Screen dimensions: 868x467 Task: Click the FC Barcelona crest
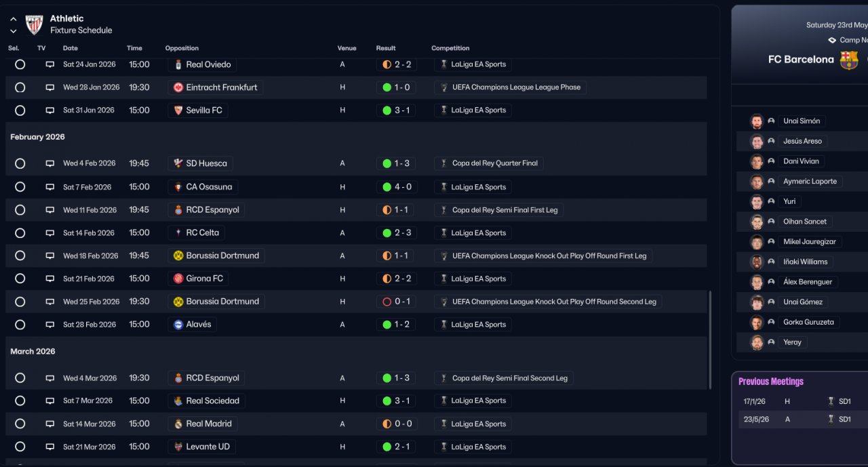[849, 60]
